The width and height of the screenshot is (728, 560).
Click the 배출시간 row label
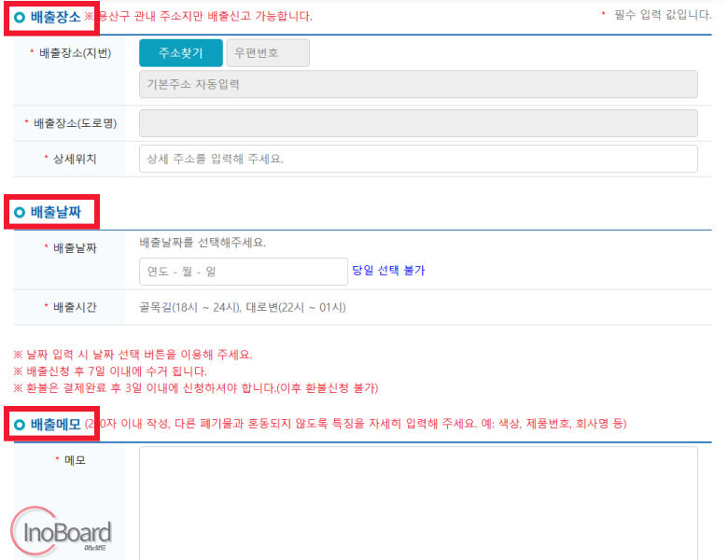(75, 307)
